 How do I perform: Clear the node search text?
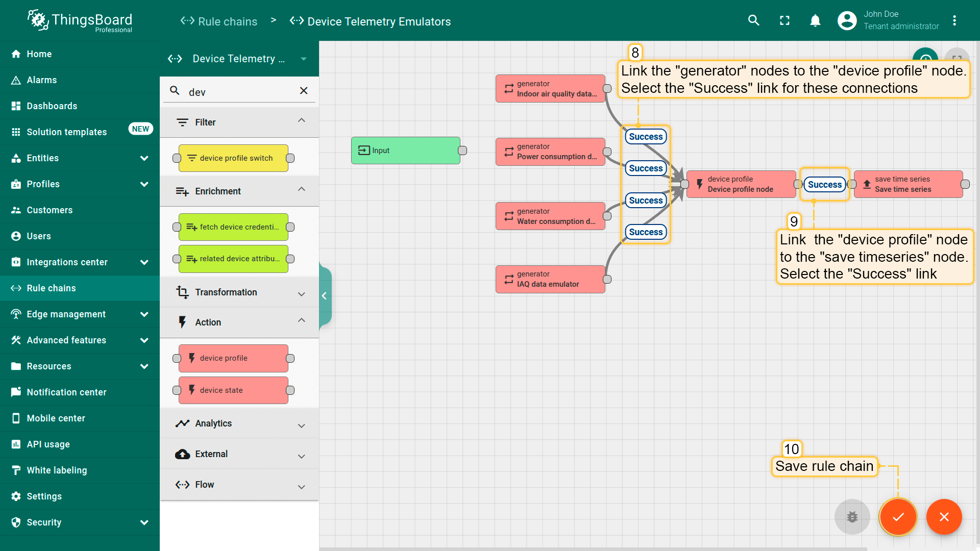click(x=304, y=91)
